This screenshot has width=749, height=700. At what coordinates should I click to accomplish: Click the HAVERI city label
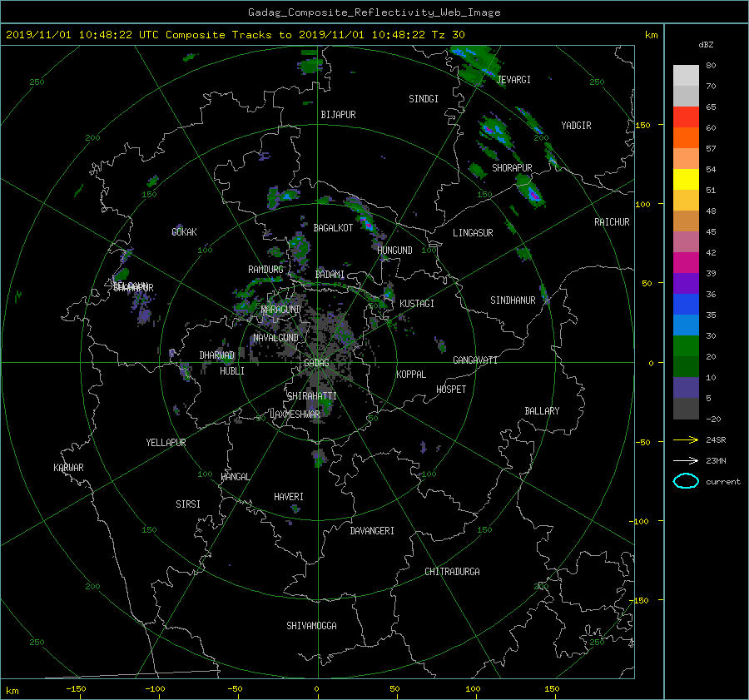289,497
